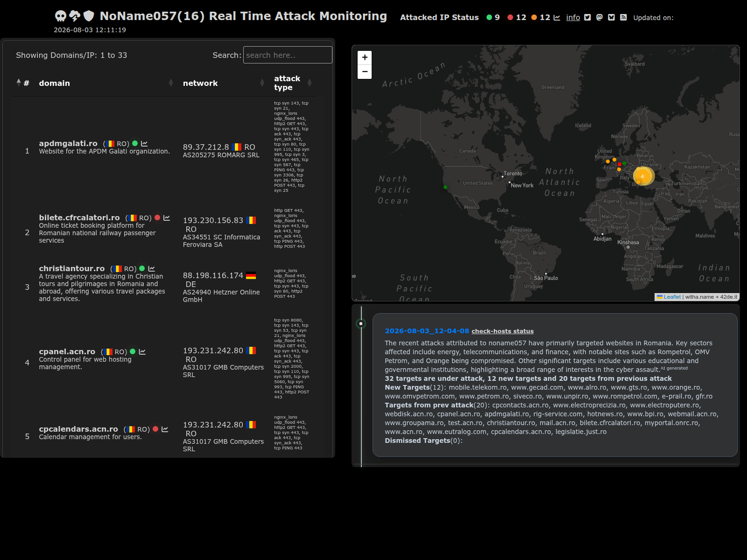Focus the domain search field
Screen dimensions: 747x560
pyautogui.click(x=288, y=55)
